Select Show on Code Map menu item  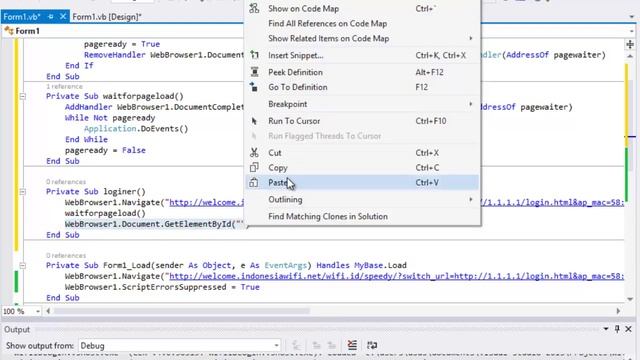[x=362, y=8]
